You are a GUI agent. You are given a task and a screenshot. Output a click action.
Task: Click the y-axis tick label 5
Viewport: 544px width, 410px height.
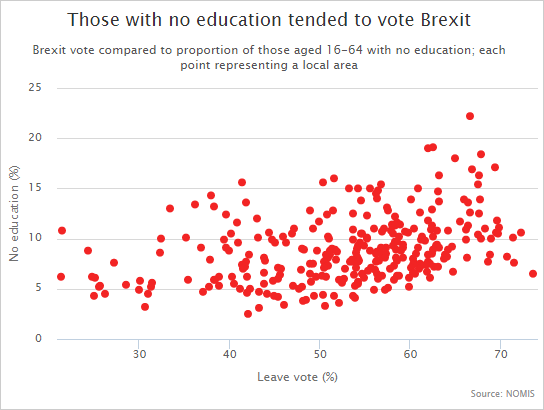[x=38, y=288]
